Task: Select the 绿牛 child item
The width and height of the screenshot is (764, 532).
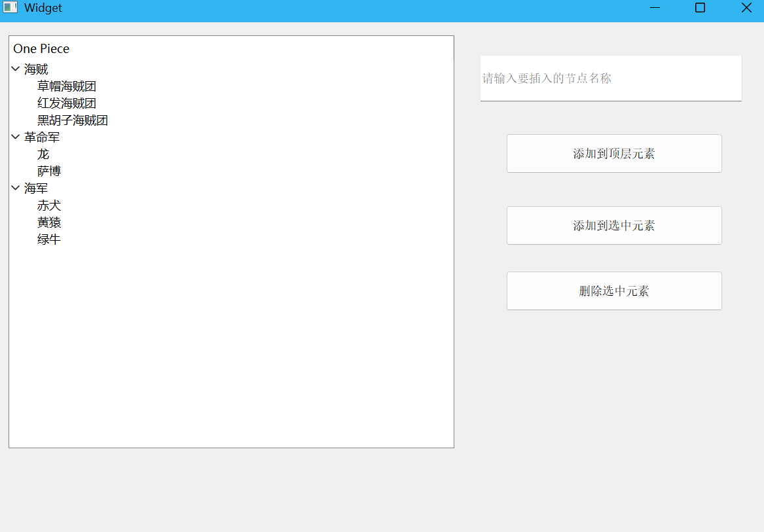Action: pos(49,239)
